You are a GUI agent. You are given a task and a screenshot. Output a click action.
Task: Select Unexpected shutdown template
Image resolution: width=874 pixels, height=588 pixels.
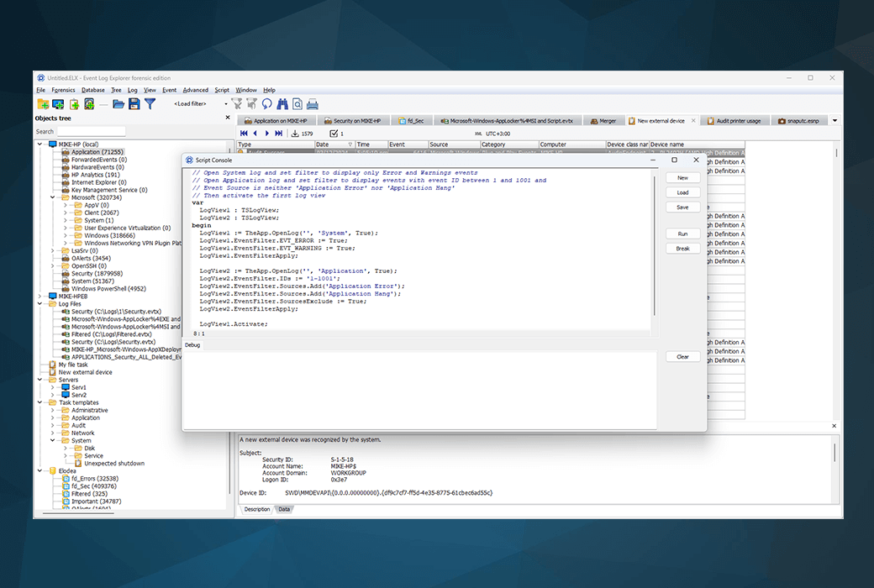(x=113, y=464)
